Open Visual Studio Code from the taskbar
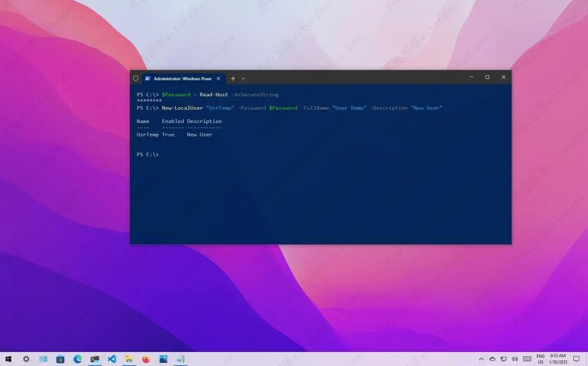The image size is (588, 366). (111, 359)
